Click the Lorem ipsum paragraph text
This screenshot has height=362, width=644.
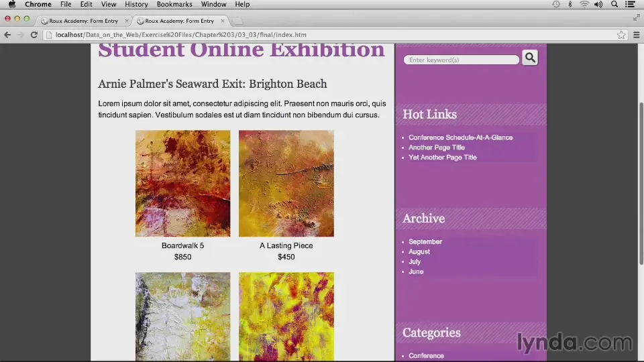coord(242,109)
